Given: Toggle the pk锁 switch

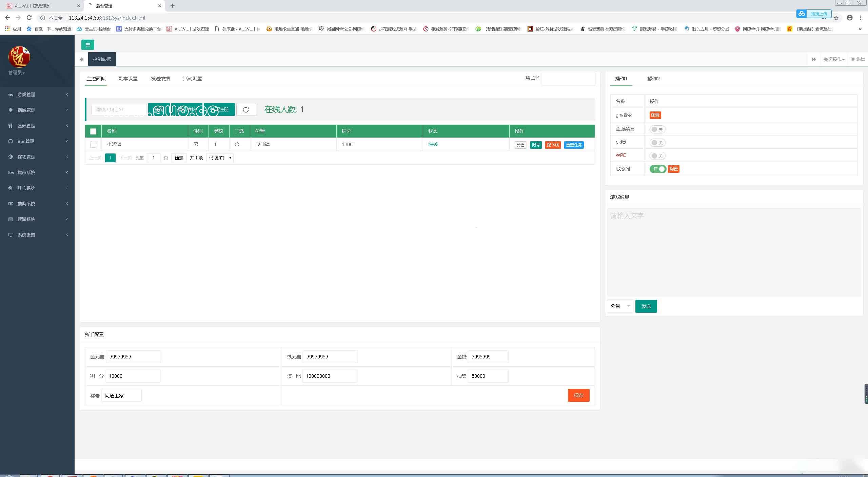Looking at the screenshot, I should point(657,143).
